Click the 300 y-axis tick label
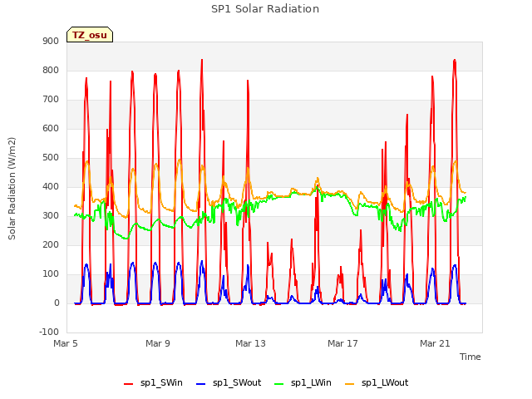 51,216
